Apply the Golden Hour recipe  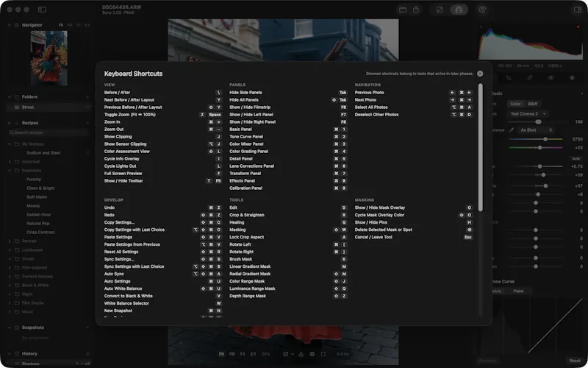[x=39, y=214]
